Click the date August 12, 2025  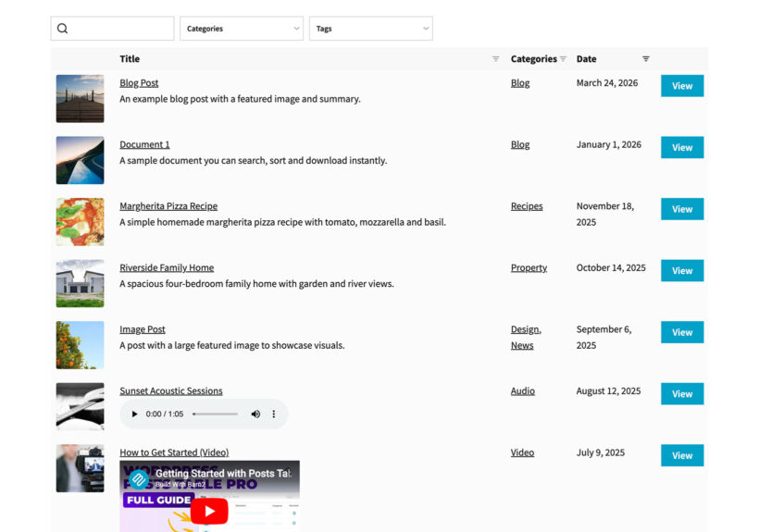coord(608,390)
